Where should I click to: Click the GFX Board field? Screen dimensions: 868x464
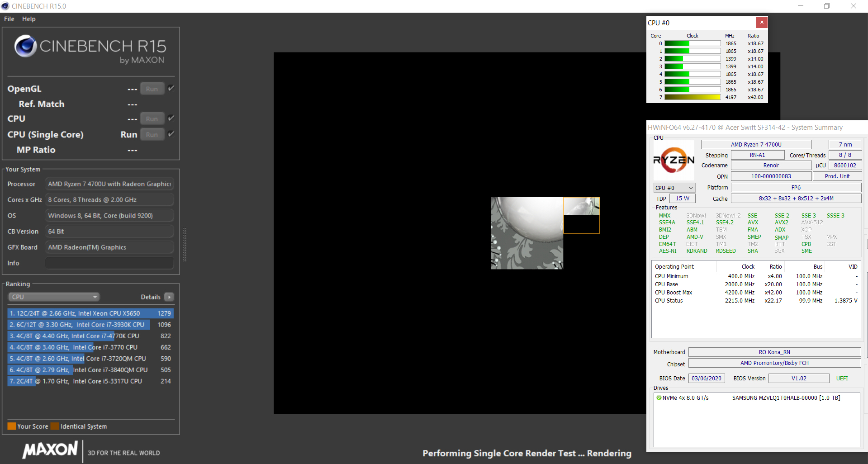tap(109, 247)
